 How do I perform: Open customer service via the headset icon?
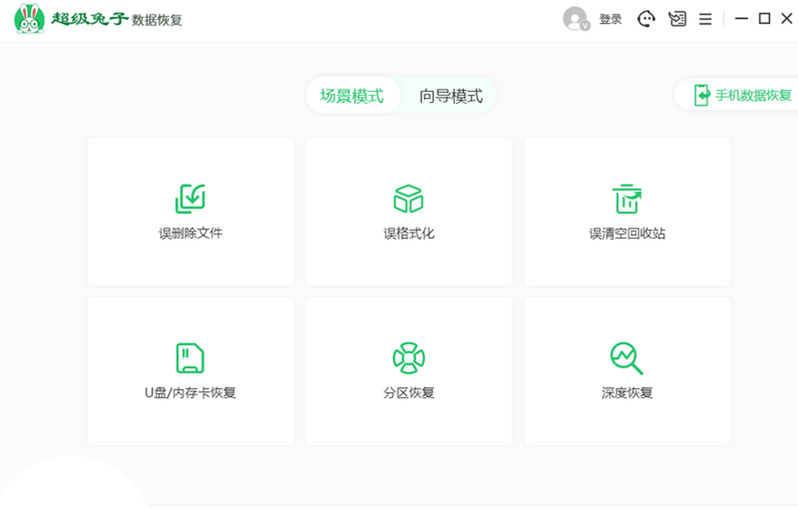coord(646,19)
